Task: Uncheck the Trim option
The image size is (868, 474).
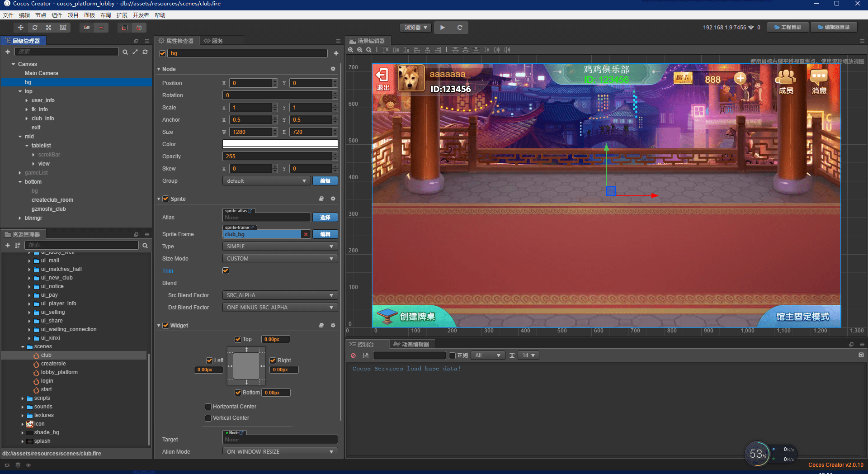Action: coord(226,271)
